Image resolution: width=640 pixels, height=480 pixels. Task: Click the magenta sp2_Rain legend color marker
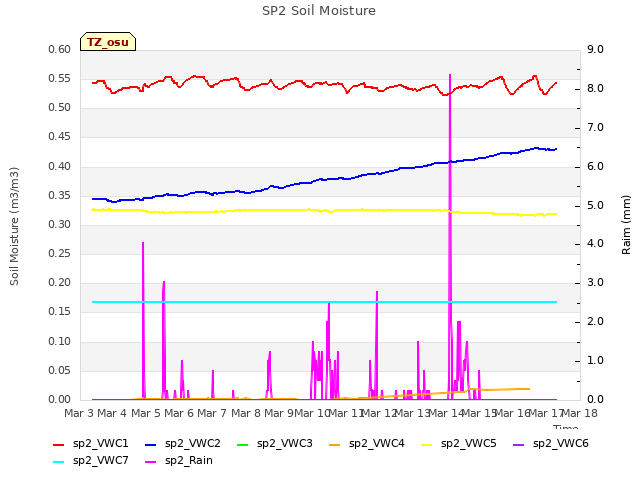pos(151,462)
